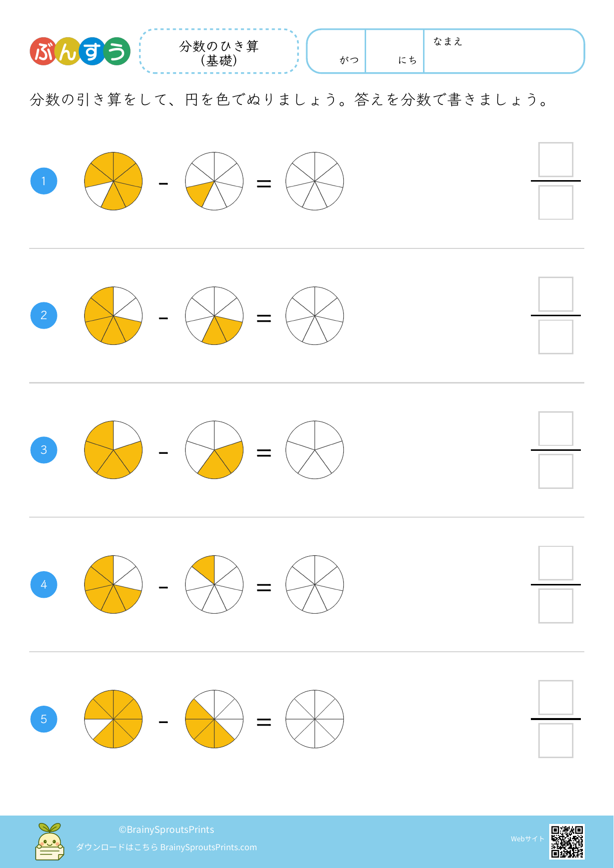Click the sprout mascot character in footer
The height and width of the screenshot is (868, 614).
pyautogui.click(x=49, y=841)
